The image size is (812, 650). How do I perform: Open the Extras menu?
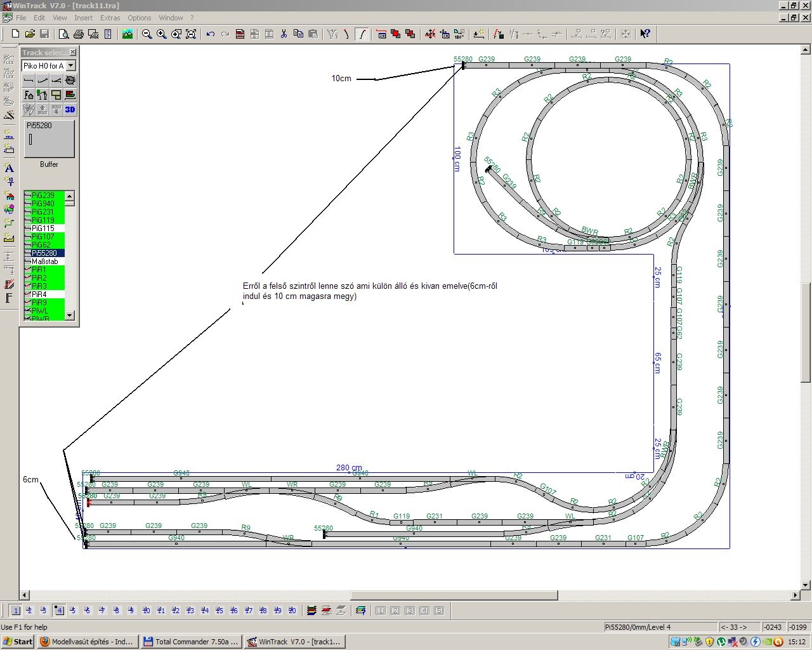coord(110,18)
